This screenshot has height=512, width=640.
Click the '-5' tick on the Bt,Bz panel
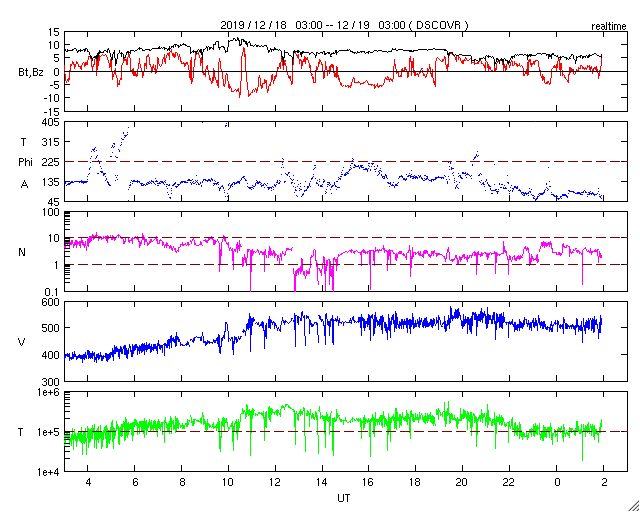55,85
